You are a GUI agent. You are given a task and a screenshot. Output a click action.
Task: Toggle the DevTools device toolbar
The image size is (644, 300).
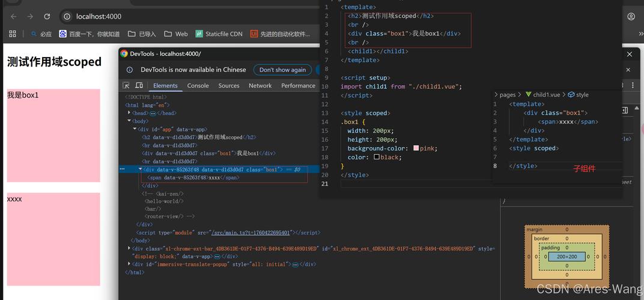coord(139,85)
